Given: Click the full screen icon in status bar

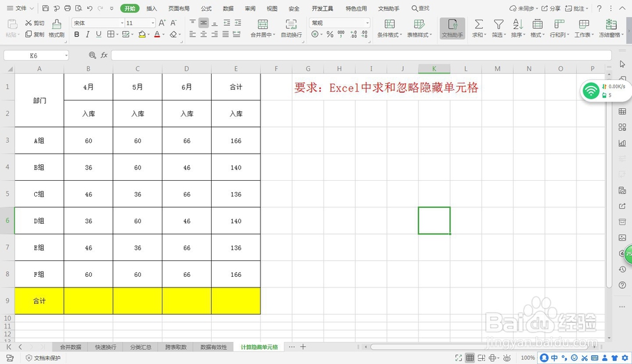Looking at the screenshot, I should [458, 358].
